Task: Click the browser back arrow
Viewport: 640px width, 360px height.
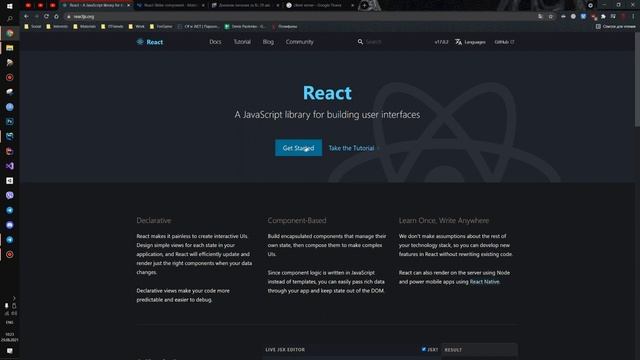Action: 26,16
